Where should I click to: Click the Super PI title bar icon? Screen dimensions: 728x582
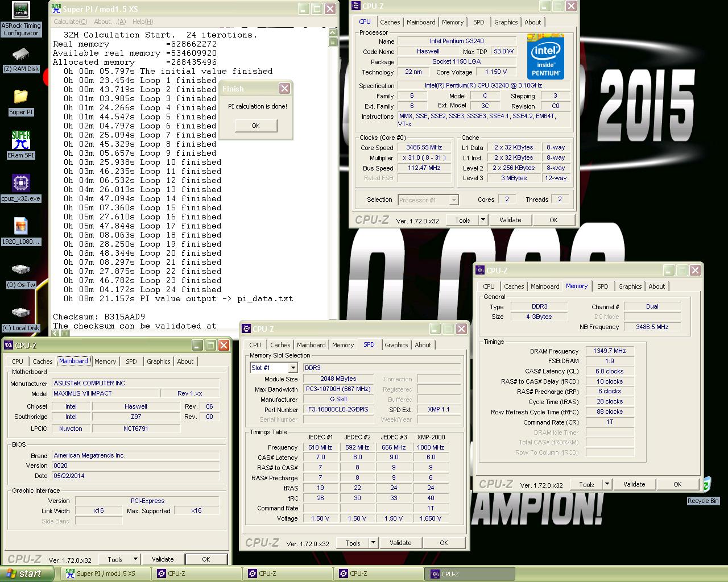click(x=56, y=9)
